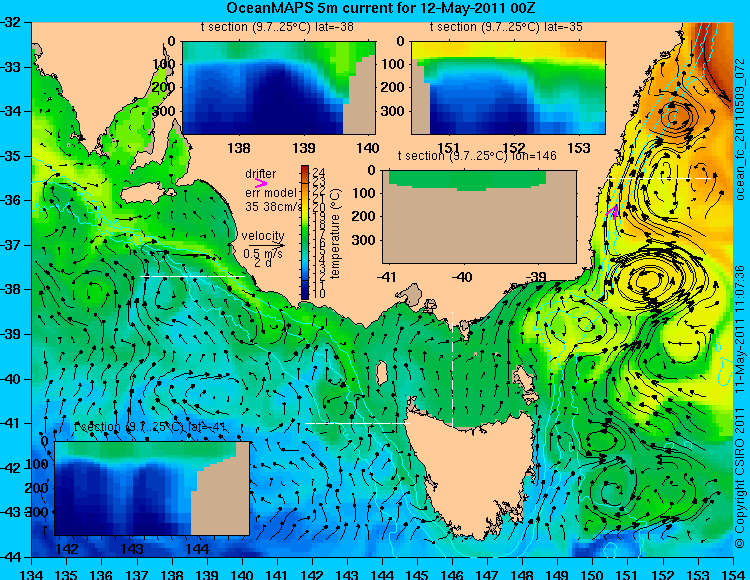Click the caption 't section (9.7..25°C) lat=-35'
This screenshot has height=580, width=750.
(x=506, y=27)
